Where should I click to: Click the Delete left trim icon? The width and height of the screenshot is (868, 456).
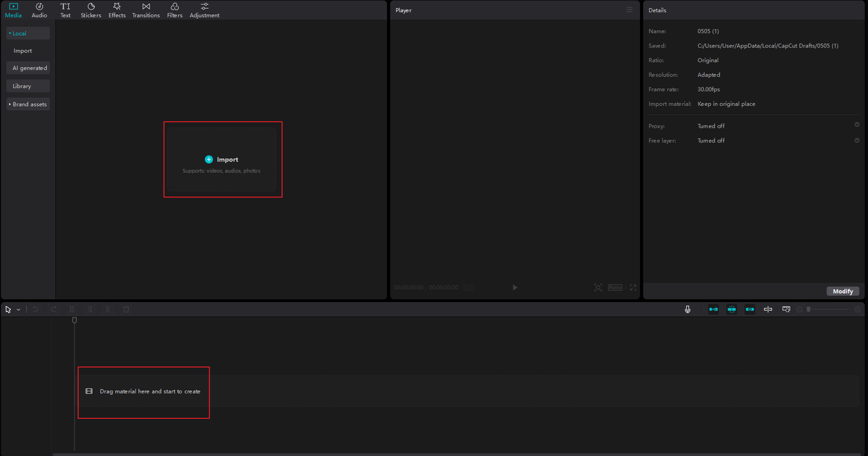point(90,309)
